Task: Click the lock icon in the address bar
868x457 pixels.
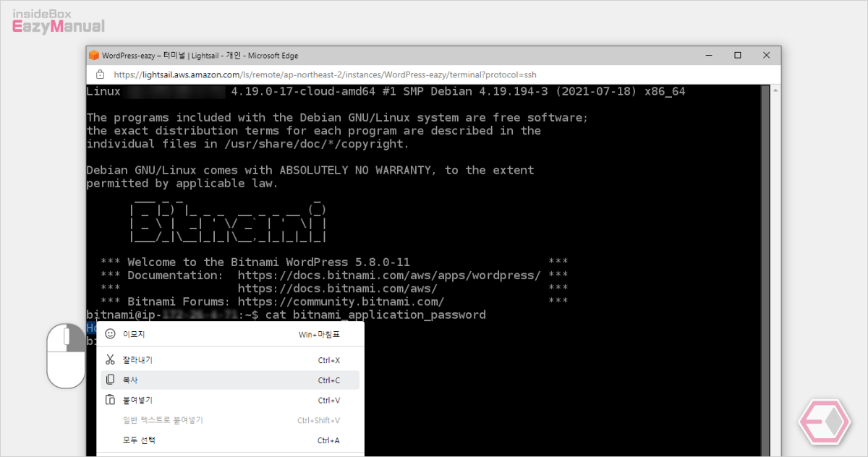Action: tap(100, 74)
